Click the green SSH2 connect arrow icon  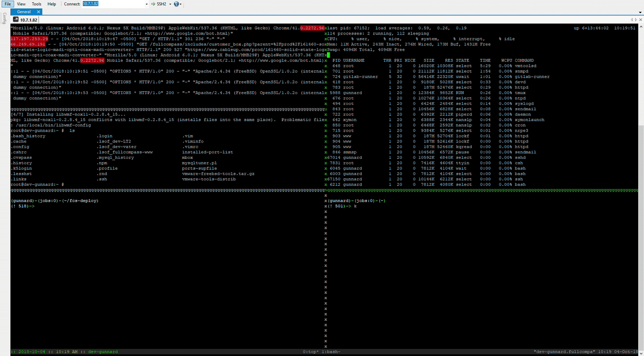tap(154, 4)
